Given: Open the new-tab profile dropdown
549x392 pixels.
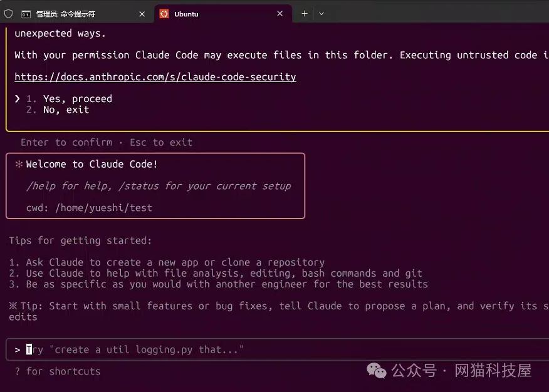Looking at the screenshot, I should tap(322, 14).
